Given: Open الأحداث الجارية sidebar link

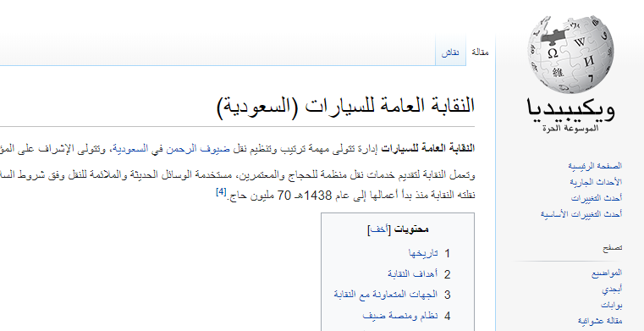Looking at the screenshot, I should pyautogui.click(x=596, y=182).
